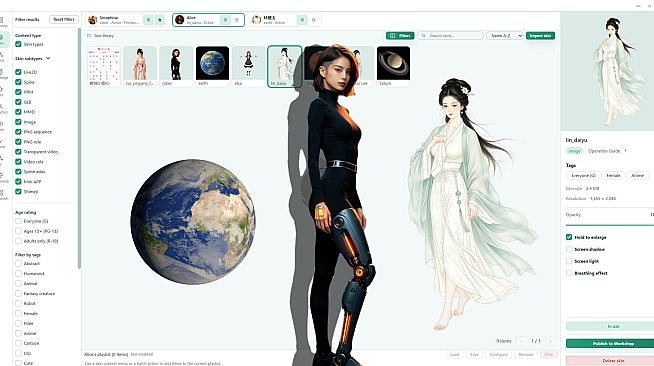654x366 pixels.
Task: Click Alice's round avatar picture
Action: point(179,20)
